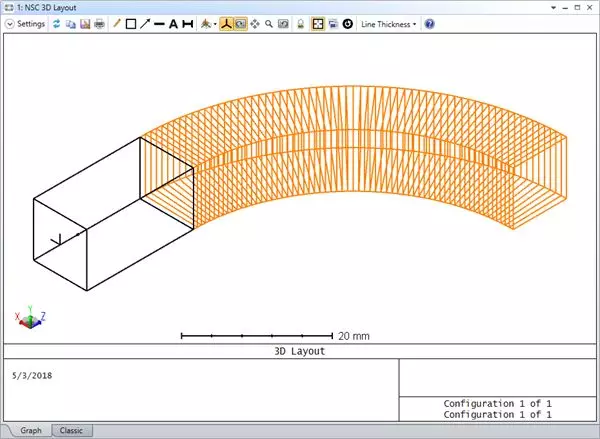Expand the Settings chevron
The height and width of the screenshot is (439, 600).
point(10,23)
